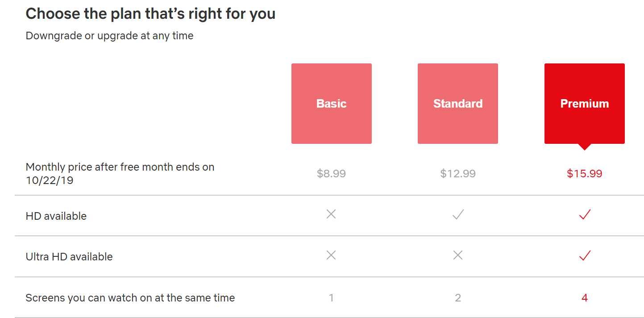The image size is (644, 318).
Task: Click 'Screens you can watch on' label
Action: (x=130, y=298)
